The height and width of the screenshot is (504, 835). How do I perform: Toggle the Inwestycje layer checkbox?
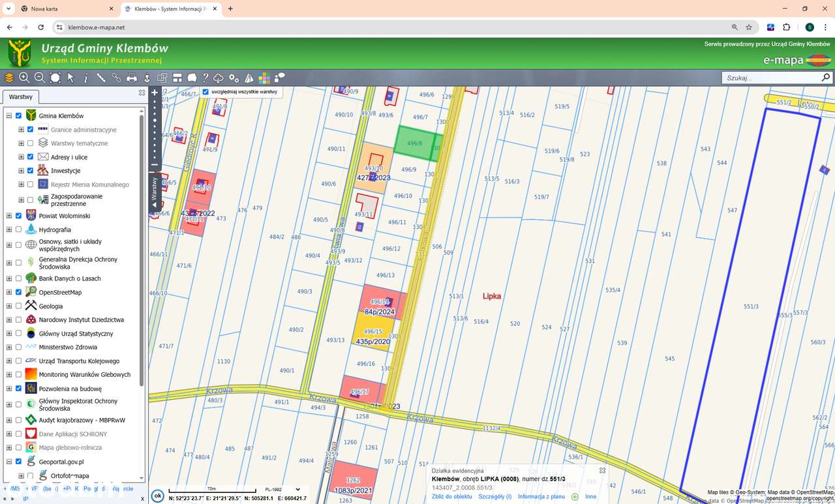(x=30, y=171)
